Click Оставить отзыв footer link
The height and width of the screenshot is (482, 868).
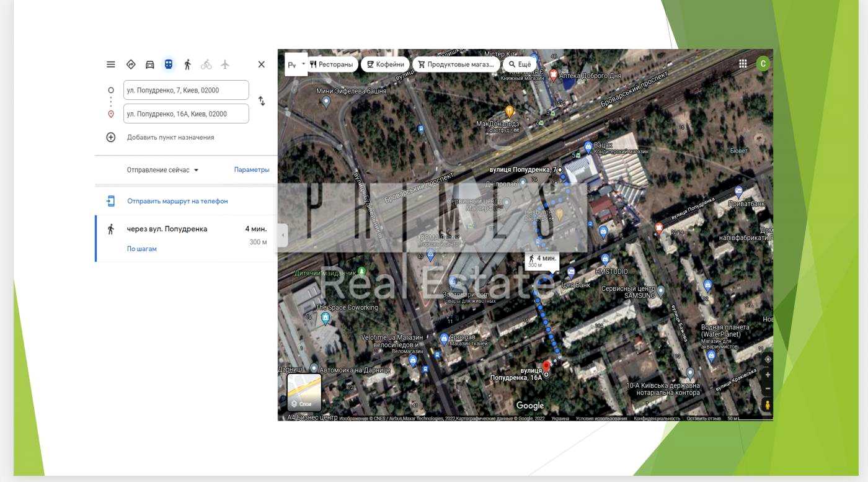(704, 419)
